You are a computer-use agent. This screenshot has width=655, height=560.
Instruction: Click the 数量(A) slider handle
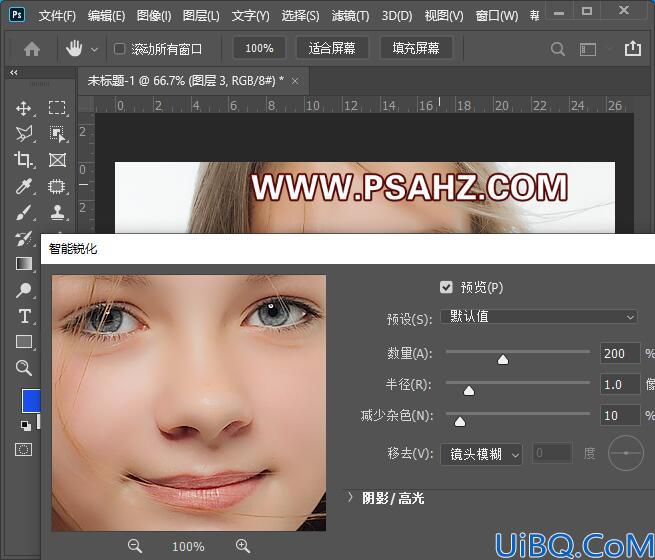(503, 359)
